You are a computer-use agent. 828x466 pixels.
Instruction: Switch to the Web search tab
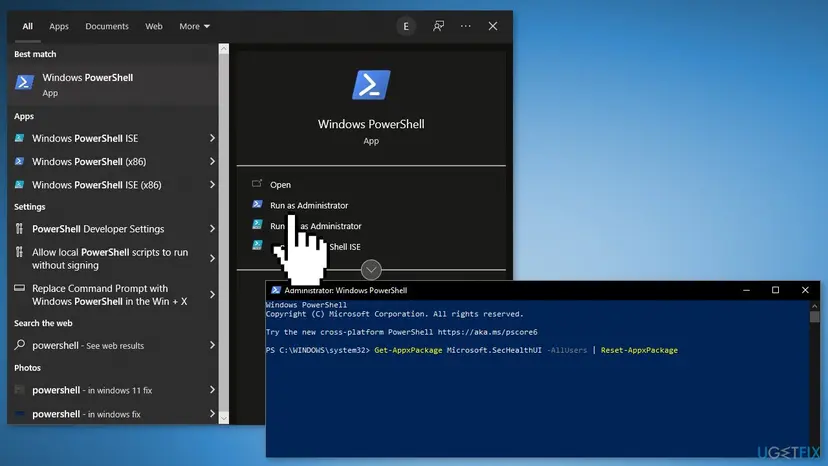point(154,26)
